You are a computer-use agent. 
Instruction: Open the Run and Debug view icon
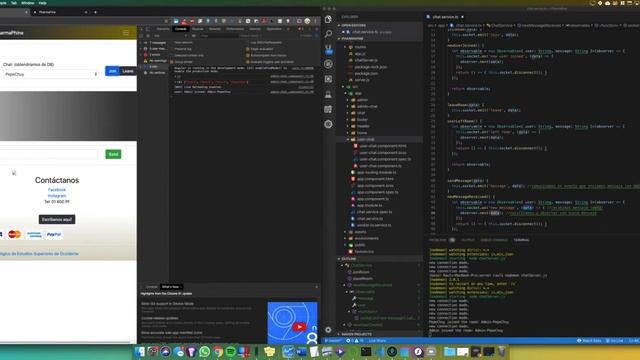pyautogui.click(x=328, y=64)
